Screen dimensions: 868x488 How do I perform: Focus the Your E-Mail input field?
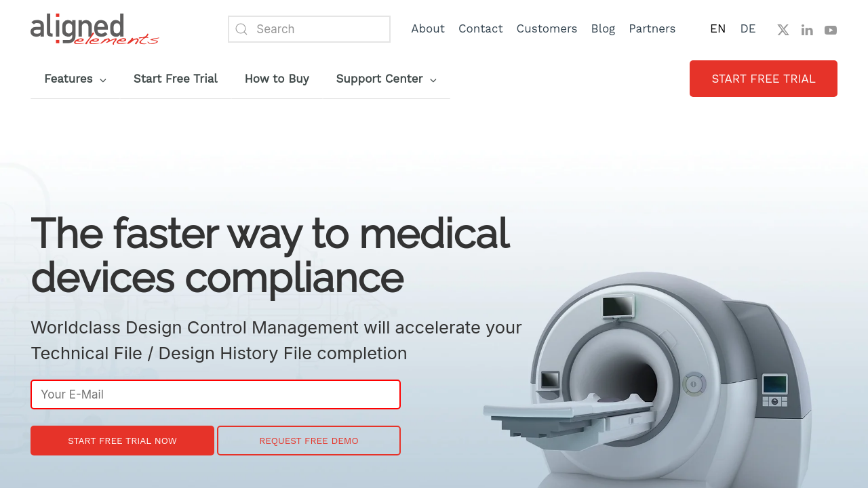point(216,394)
